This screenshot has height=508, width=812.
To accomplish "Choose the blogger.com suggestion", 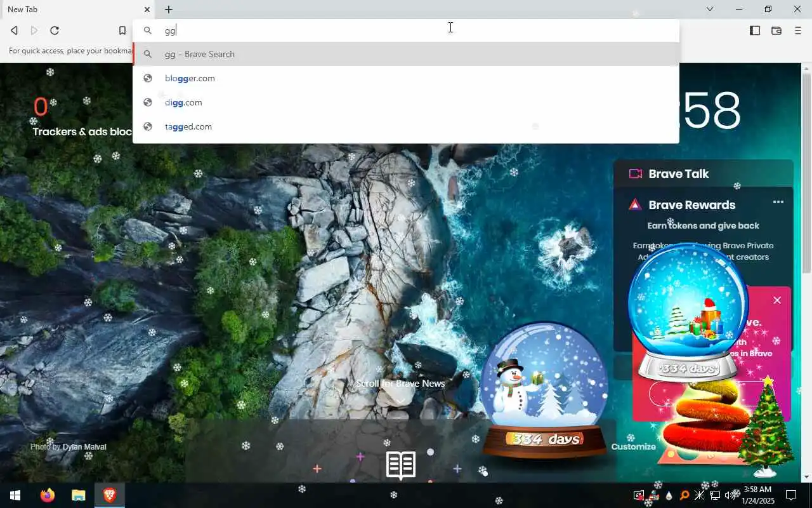I will click(x=406, y=78).
